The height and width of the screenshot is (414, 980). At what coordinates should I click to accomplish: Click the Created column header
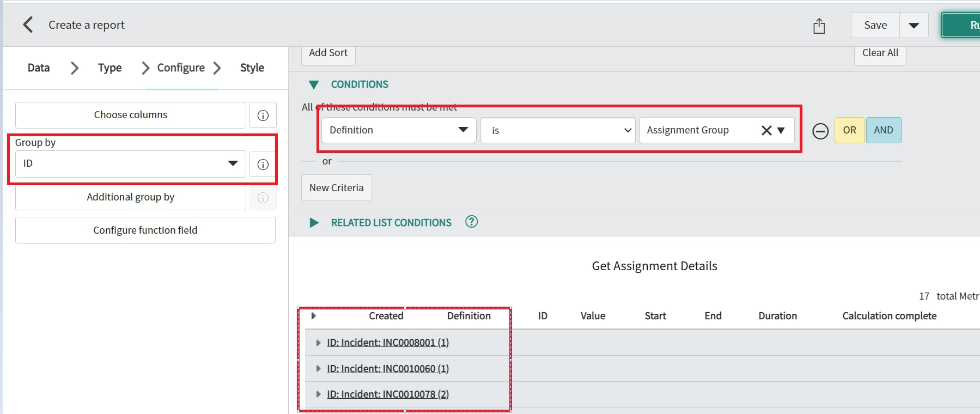click(386, 316)
